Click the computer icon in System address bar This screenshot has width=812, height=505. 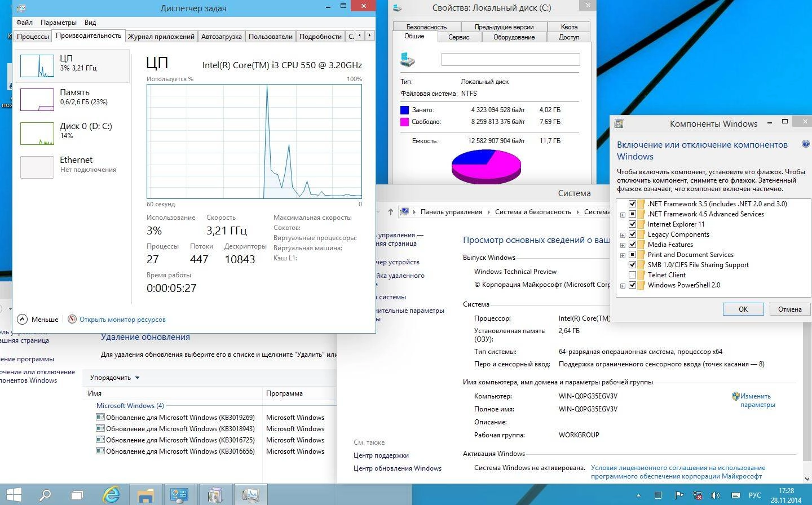pos(404,212)
